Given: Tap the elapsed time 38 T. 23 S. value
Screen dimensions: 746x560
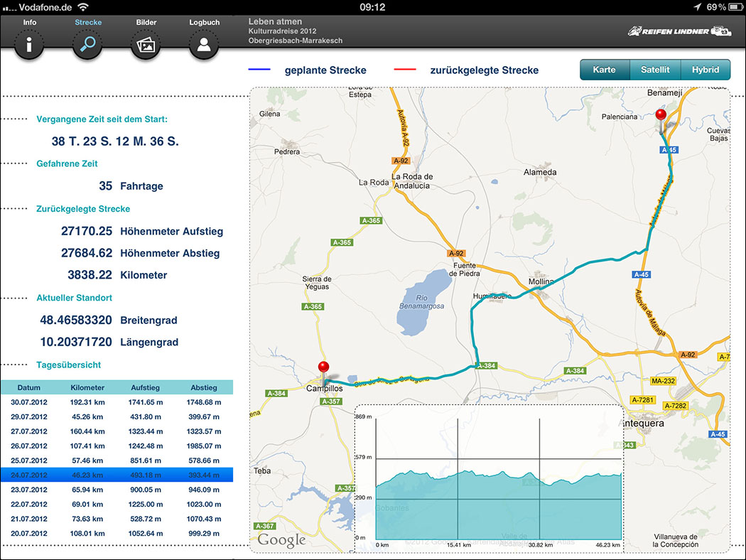Looking at the screenshot, I should tap(115, 141).
